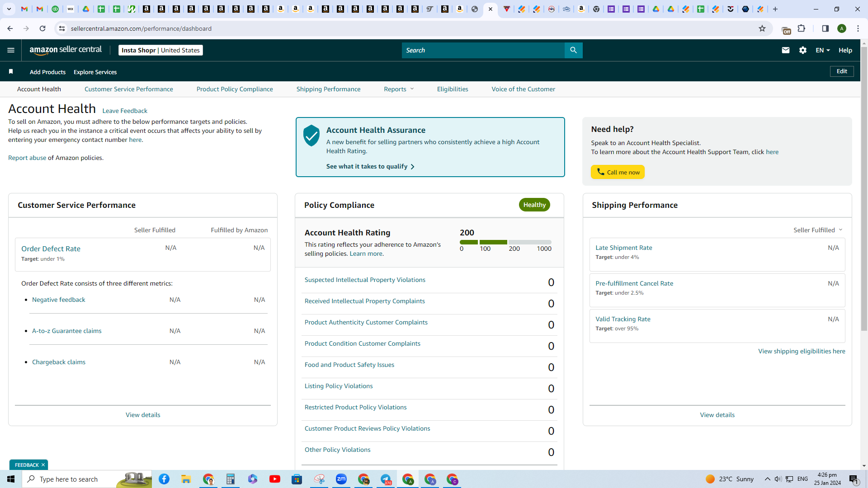
Task: View details for Shipping Performance
Action: click(x=717, y=415)
